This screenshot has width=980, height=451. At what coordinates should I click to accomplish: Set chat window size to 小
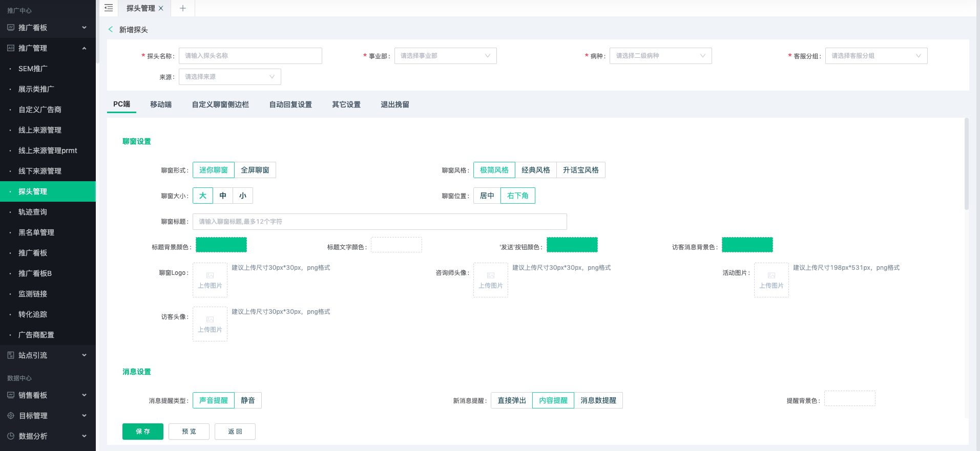[x=243, y=196]
